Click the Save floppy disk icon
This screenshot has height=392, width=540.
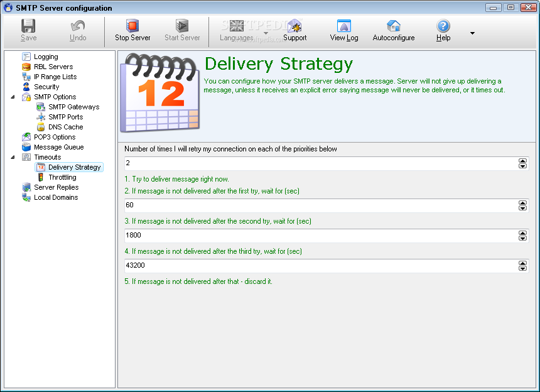28,26
